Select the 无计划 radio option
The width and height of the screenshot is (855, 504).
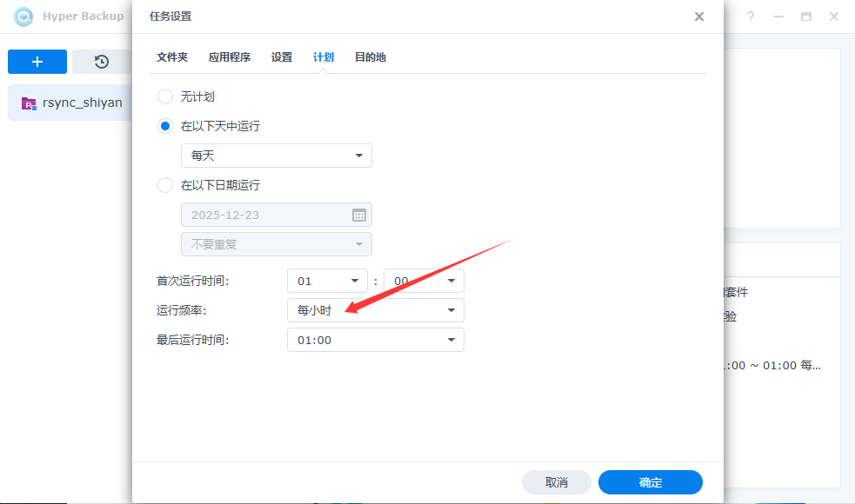point(165,96)
